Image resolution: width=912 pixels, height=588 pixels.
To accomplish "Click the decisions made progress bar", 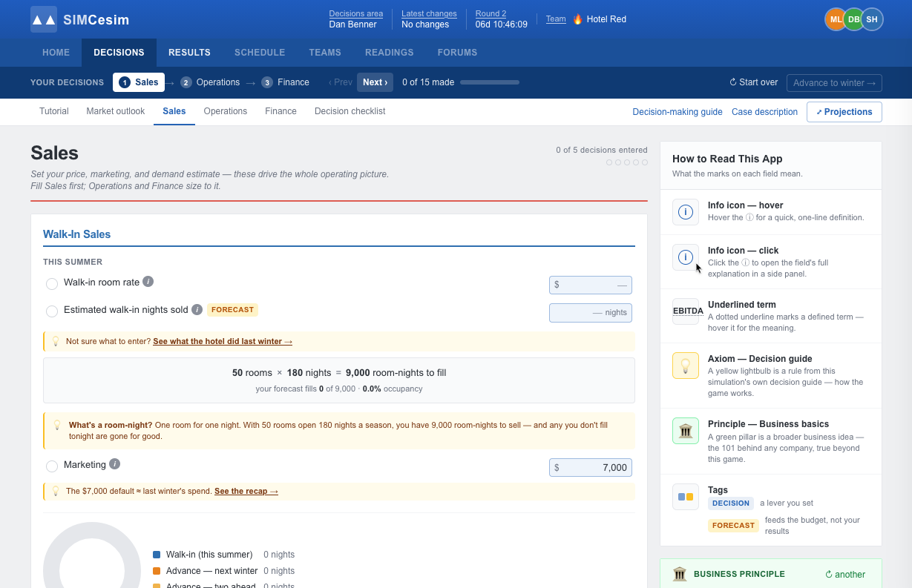I will [490, 82].
